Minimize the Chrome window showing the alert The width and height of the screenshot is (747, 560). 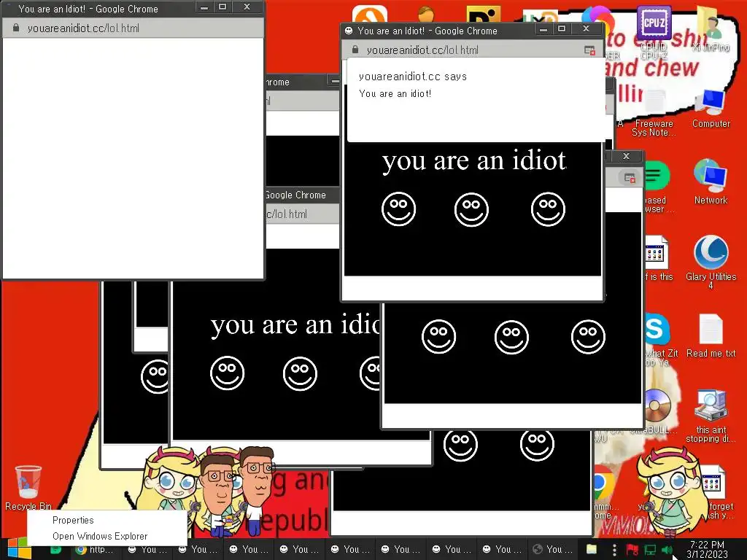(543, 29)
